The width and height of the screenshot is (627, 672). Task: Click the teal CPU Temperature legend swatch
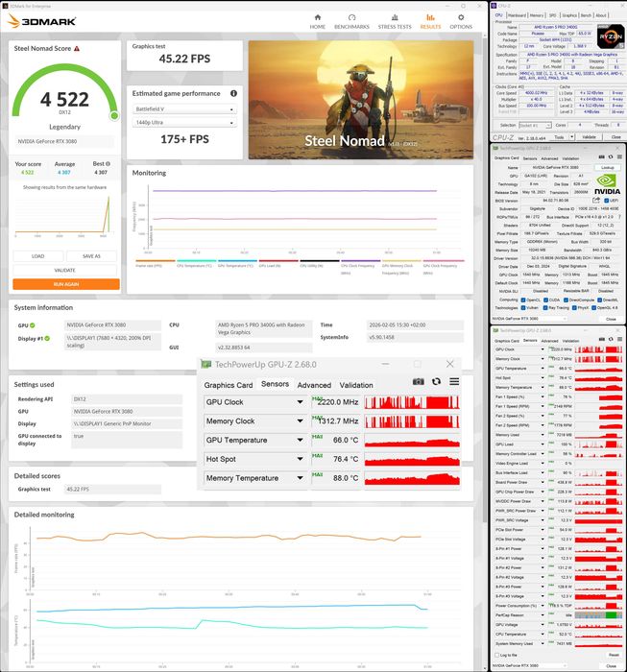[196, 260]
